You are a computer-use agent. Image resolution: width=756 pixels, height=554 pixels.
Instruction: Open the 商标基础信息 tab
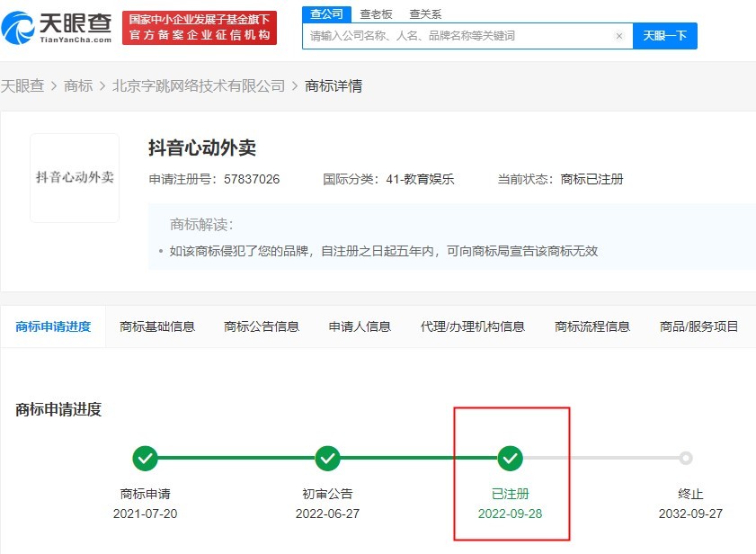tap(157, 326)
